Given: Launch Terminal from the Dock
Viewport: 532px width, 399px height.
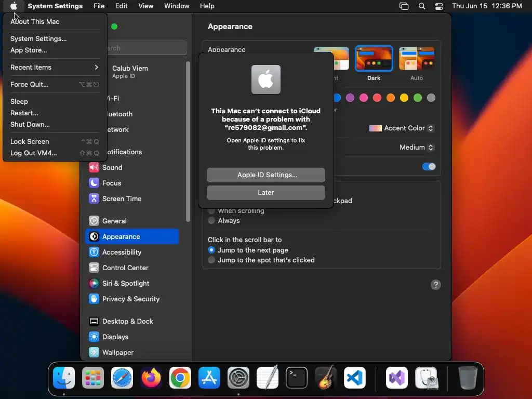Looking at the screenshot, I should click(297, 378).
